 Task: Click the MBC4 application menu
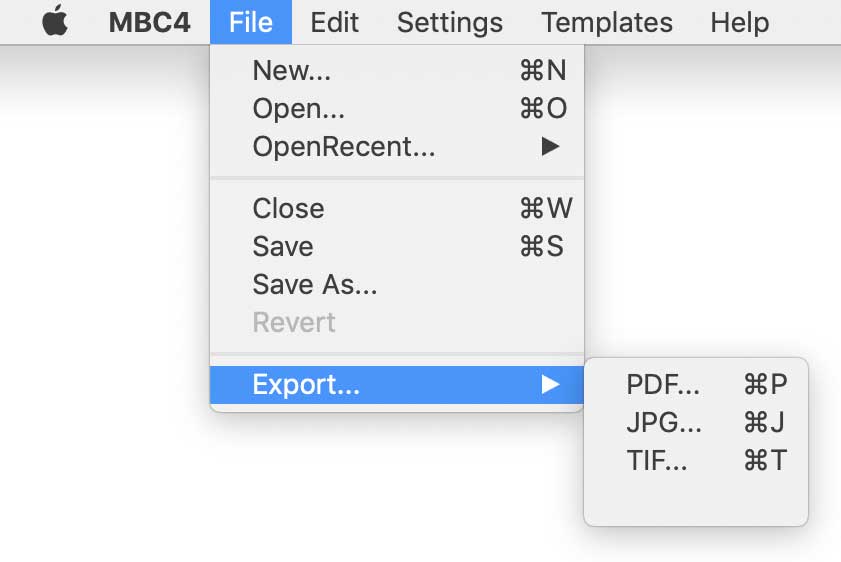coord(149,22)
